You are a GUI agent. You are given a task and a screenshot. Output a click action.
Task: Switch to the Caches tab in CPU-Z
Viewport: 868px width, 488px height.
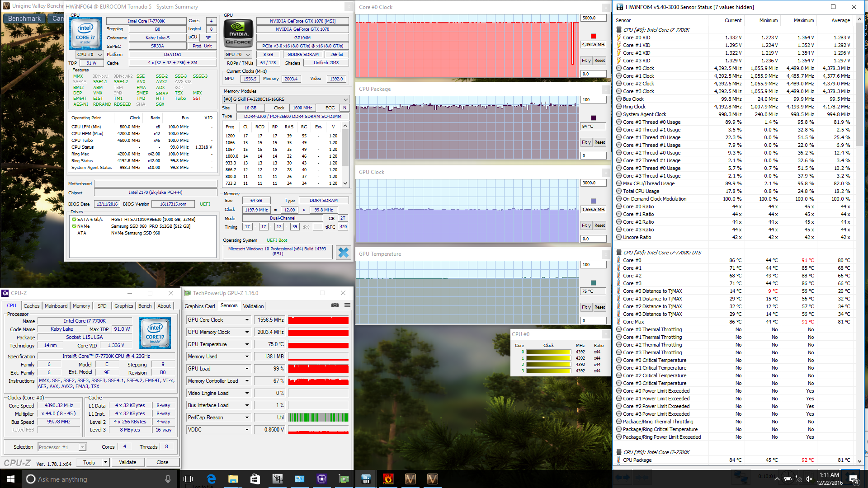(32, 306)
